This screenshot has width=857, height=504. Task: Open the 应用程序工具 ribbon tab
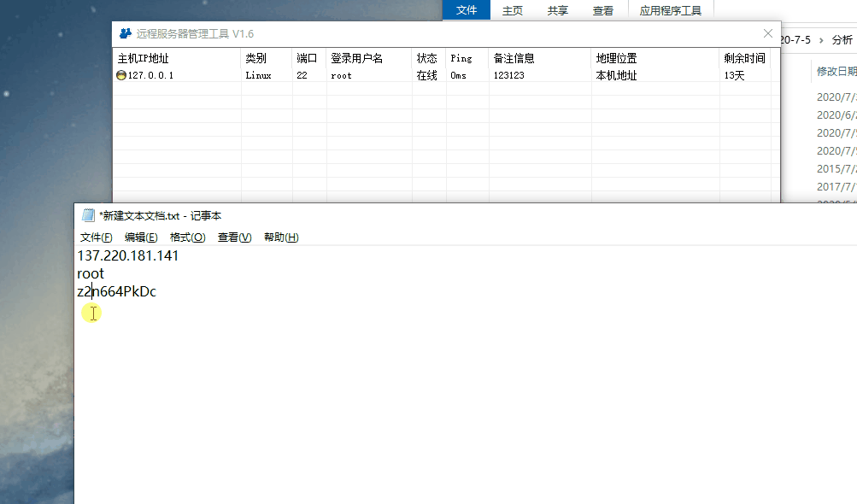[672, 10]
